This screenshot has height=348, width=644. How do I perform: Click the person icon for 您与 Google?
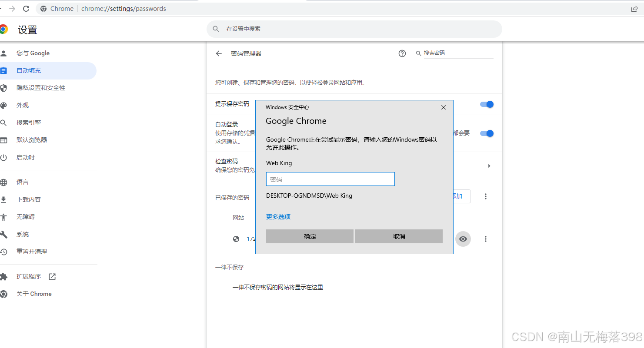click(x=3, y=53)
